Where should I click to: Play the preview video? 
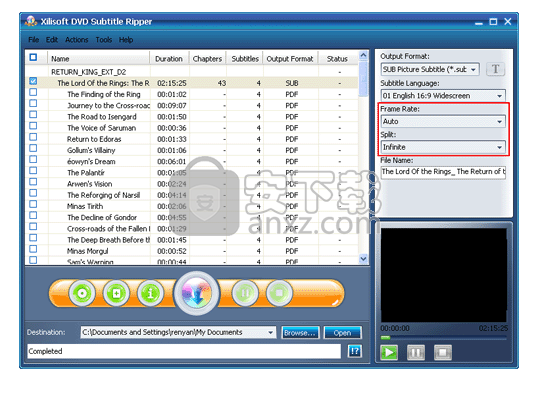(389, 352)
